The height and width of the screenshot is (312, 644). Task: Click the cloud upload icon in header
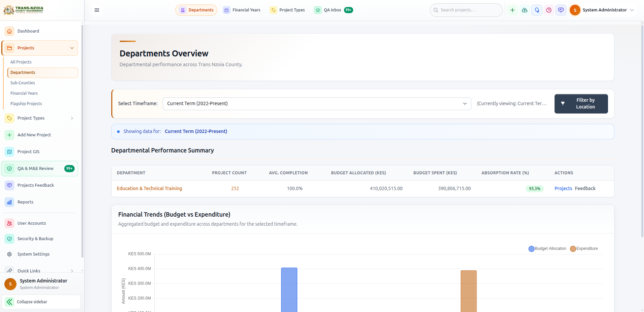525,10
